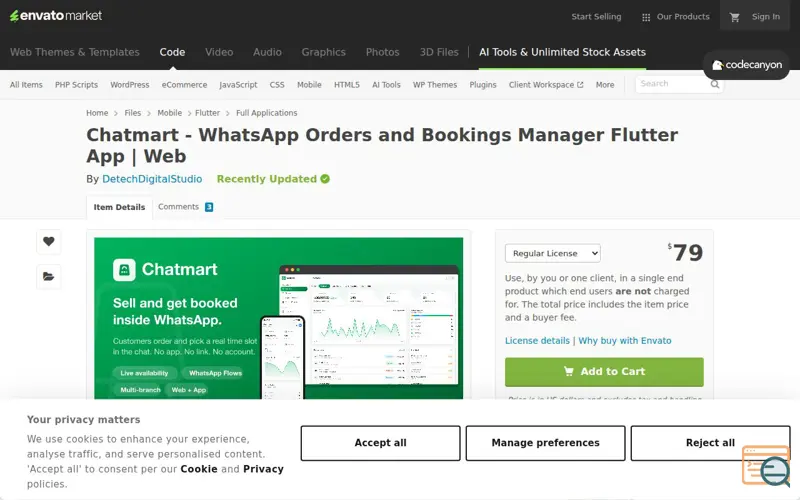The height and width of the screenshot is (500, 800).
Task: Focus the Search input field
Action: click(672, 84)
